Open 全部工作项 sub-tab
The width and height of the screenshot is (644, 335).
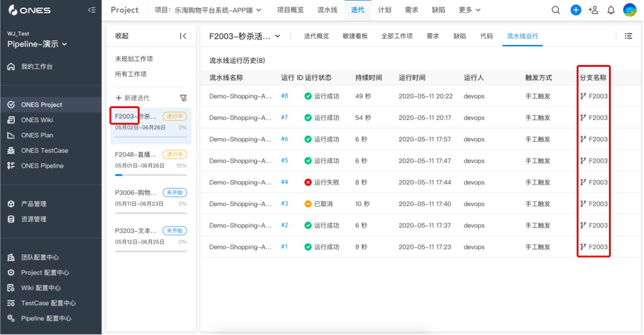coord(397,36)
